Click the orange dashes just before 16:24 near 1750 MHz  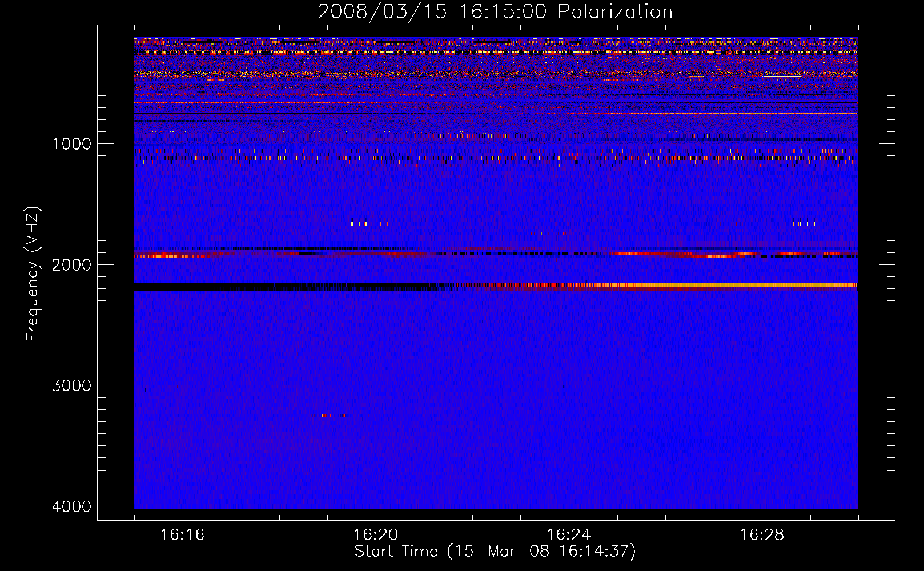pyautogui.click(x=549, y=233)
